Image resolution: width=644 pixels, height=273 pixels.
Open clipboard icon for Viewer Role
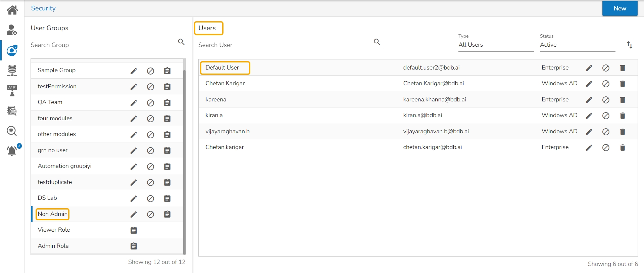(x=134, y=230)
